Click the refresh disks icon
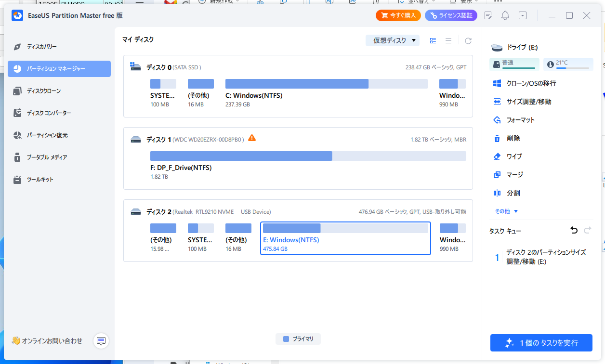 (468, 41)
